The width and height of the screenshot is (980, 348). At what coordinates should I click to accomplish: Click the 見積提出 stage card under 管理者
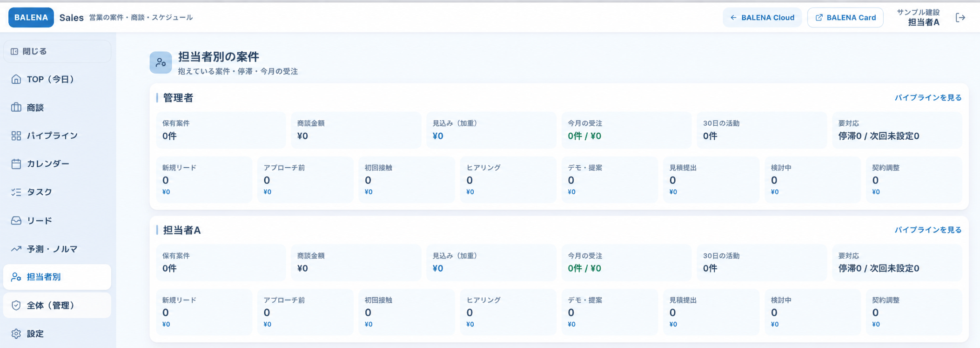click(x=711, y=180)
